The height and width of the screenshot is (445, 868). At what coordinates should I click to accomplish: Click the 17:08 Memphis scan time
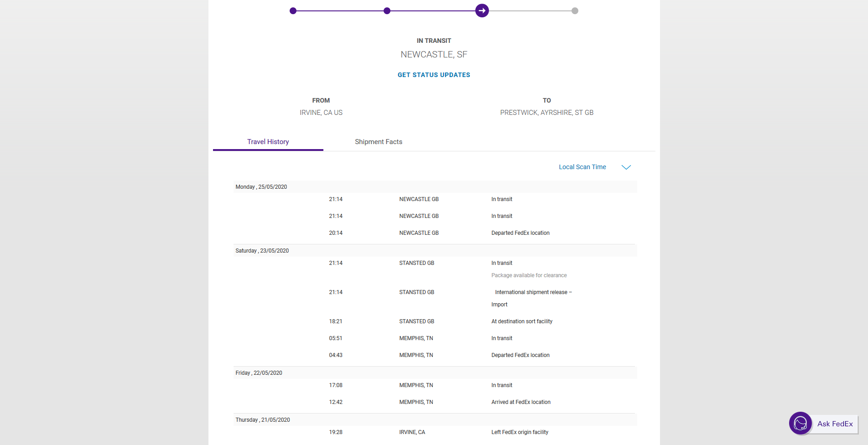pyautogui.click(x=336, y=385)
